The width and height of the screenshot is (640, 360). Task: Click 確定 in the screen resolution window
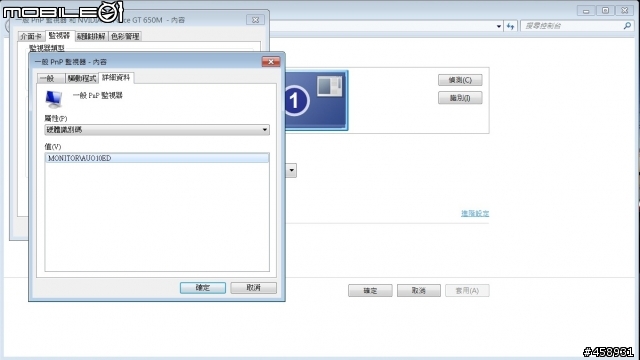click(x=370, y=291)
